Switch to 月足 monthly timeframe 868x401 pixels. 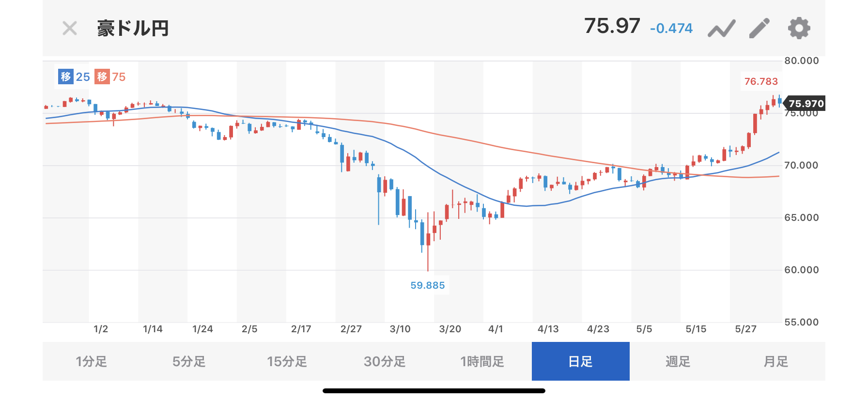(776, 361)
